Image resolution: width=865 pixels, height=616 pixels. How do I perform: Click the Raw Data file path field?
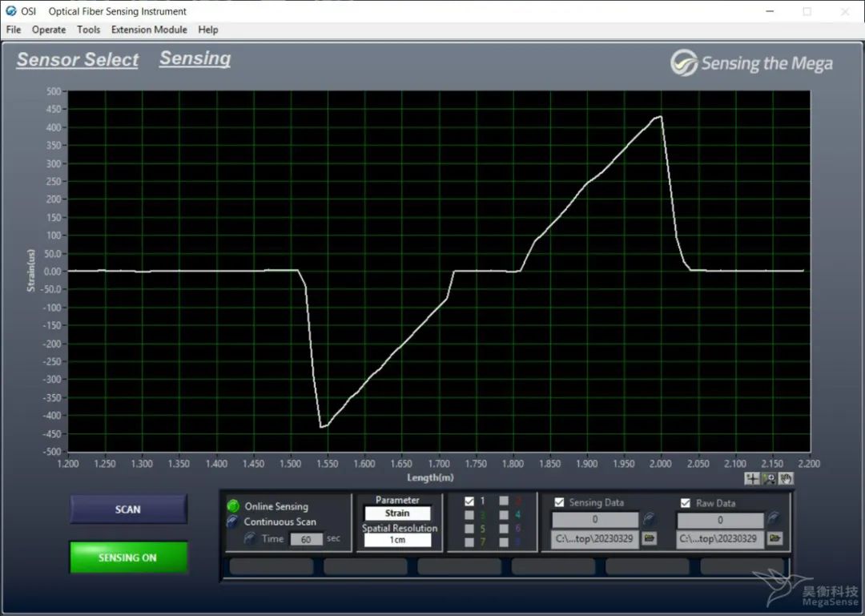pos(721,539)
